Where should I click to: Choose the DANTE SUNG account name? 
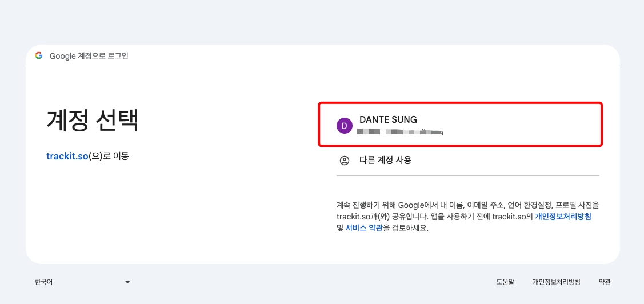[x=388, y=120]
